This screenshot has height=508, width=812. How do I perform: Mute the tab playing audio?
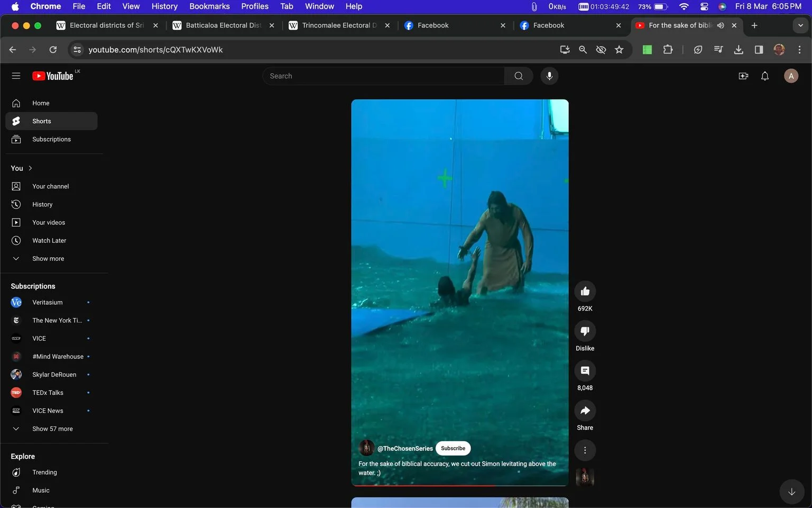pos(721,25)
